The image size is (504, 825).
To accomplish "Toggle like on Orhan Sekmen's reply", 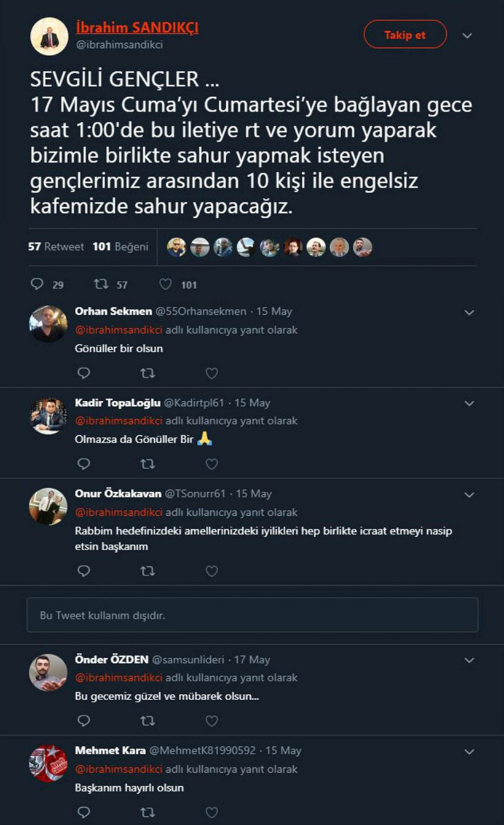I will 211,373.
